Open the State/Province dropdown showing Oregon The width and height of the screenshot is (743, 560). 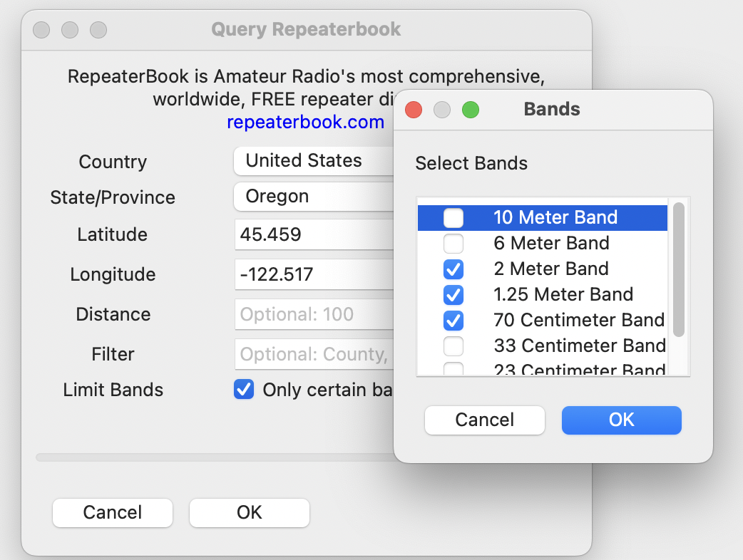coord(314,197)
